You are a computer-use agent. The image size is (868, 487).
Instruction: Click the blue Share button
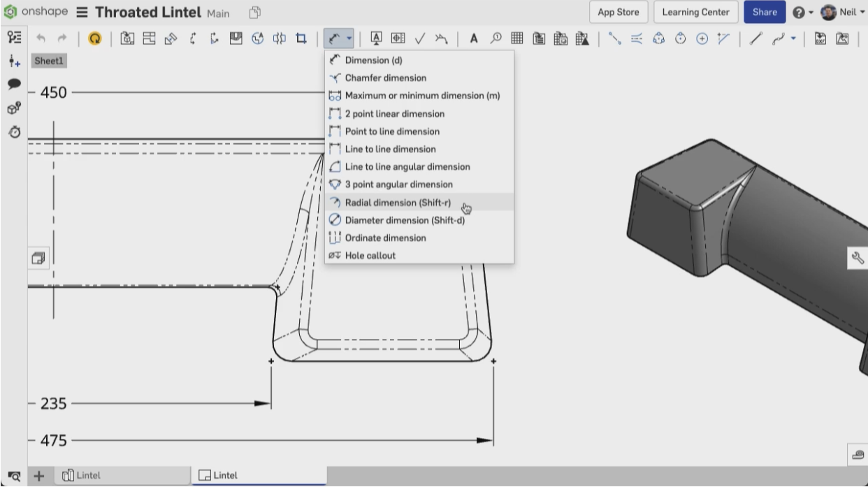pyautogui.click(x=765, y=12)
